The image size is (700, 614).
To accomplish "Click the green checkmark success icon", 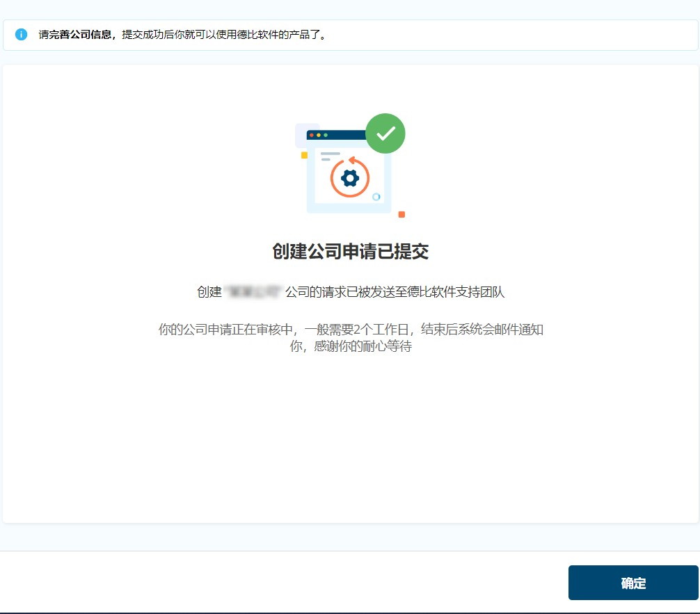I will pyautogui.click(x=385, y=134).
